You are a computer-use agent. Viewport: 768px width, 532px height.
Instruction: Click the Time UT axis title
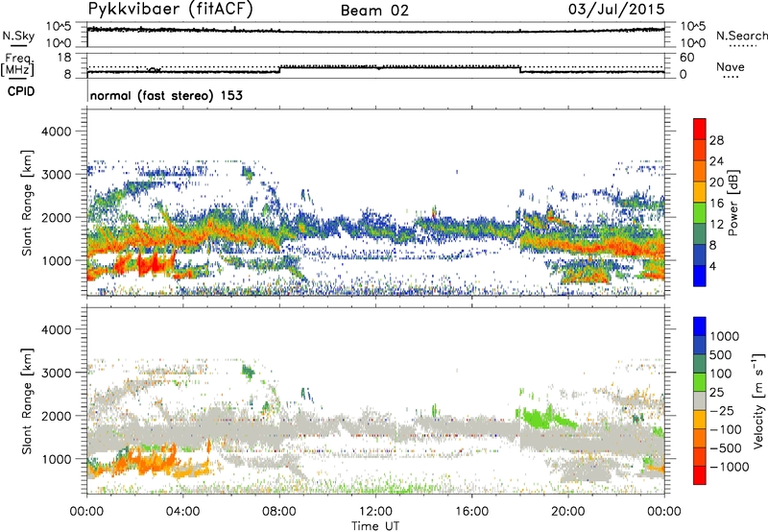pos(375,526)
